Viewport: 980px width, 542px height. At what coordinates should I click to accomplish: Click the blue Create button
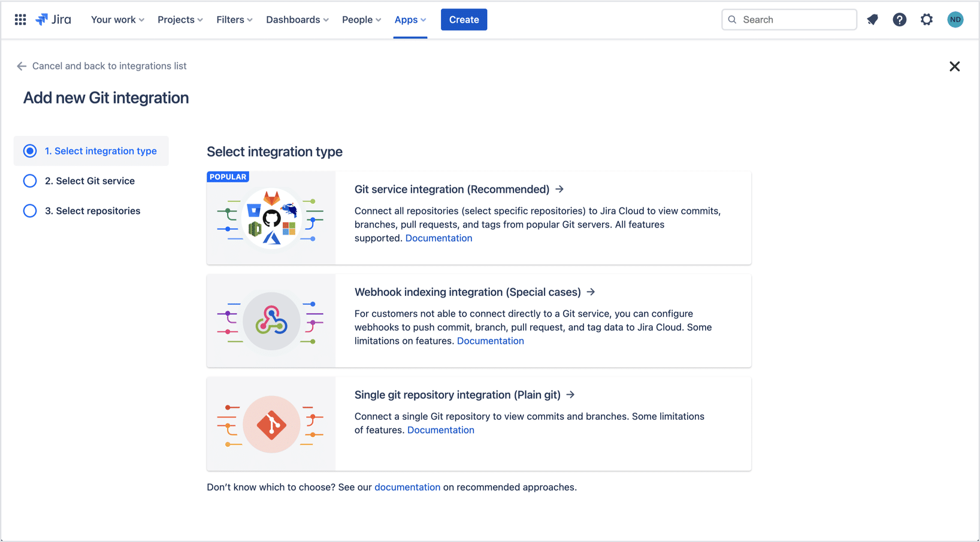pyautogui.click(x=464, y=19)
